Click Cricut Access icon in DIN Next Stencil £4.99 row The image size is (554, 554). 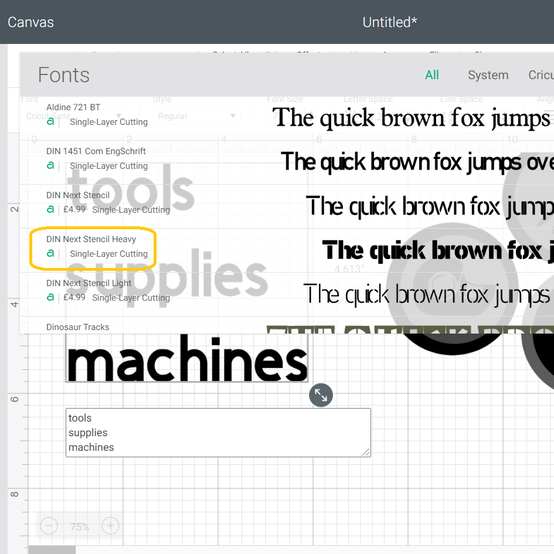(51, 210)
